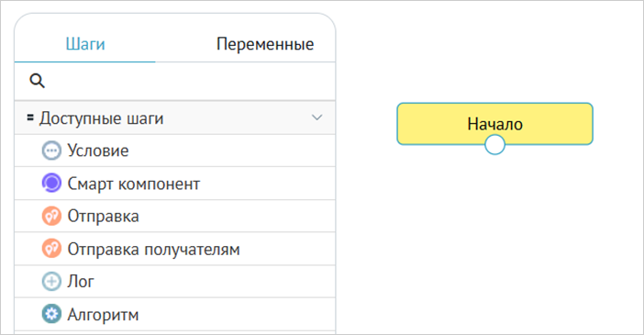The image size is (644, 335).
Task: Click the Условие step label
Action: click(98, 151)
